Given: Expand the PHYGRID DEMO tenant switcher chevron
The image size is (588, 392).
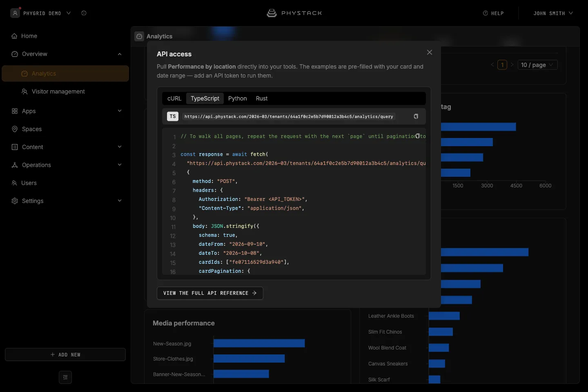Looking at the screenshot, I should (x=69, y=13).
